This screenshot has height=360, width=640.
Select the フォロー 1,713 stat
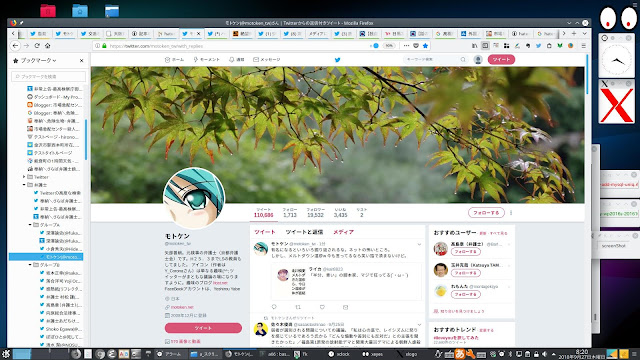(290, 212)
